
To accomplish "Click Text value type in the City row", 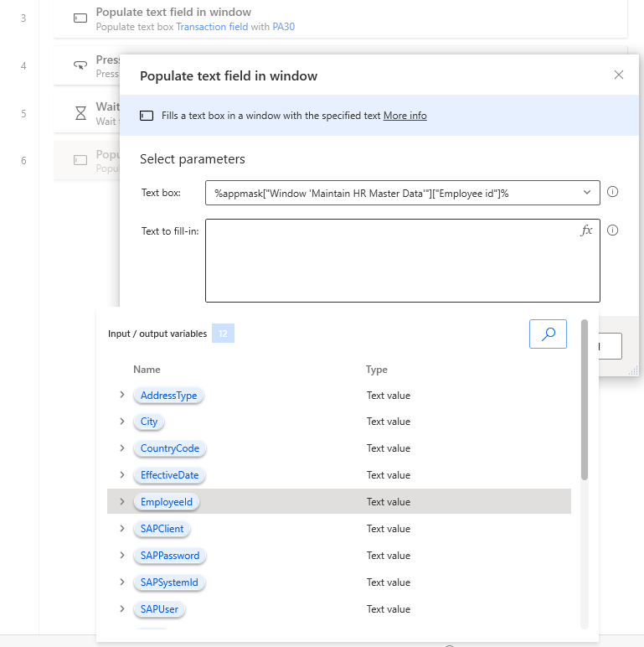I will (x=389, y=422).
